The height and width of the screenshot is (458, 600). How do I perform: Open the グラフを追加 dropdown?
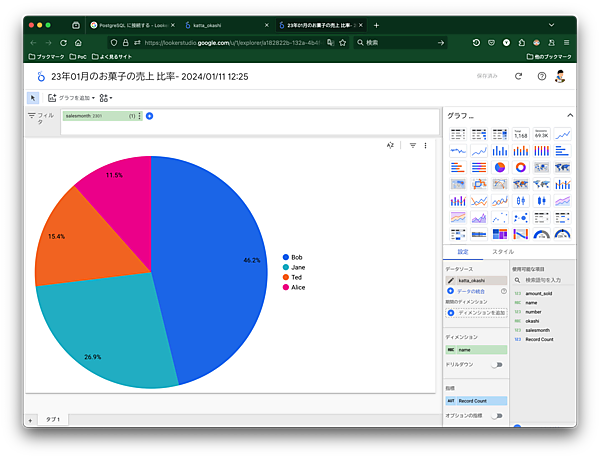tap(71, 97)
